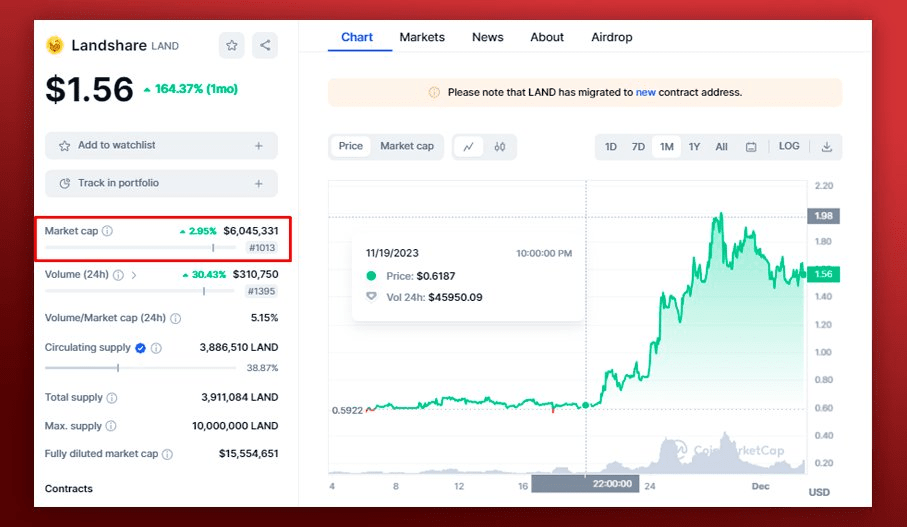This screenshot has height=527, width=907.
Task: Click the Contracts heading
Action: 68,489
